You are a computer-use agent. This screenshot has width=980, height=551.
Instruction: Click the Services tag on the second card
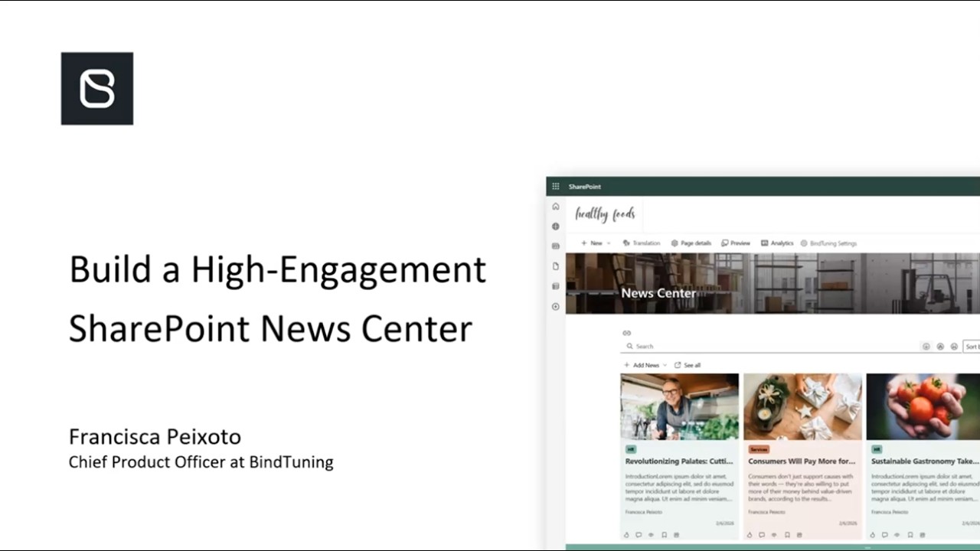click(x=758, y=449)
